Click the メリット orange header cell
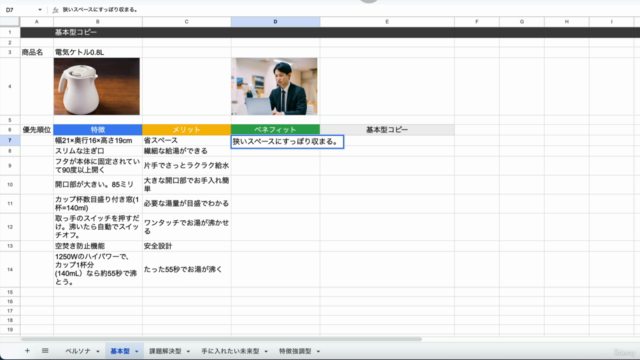Screen dimensions: 640x360 pyautogui.click(x=187, y=130)
